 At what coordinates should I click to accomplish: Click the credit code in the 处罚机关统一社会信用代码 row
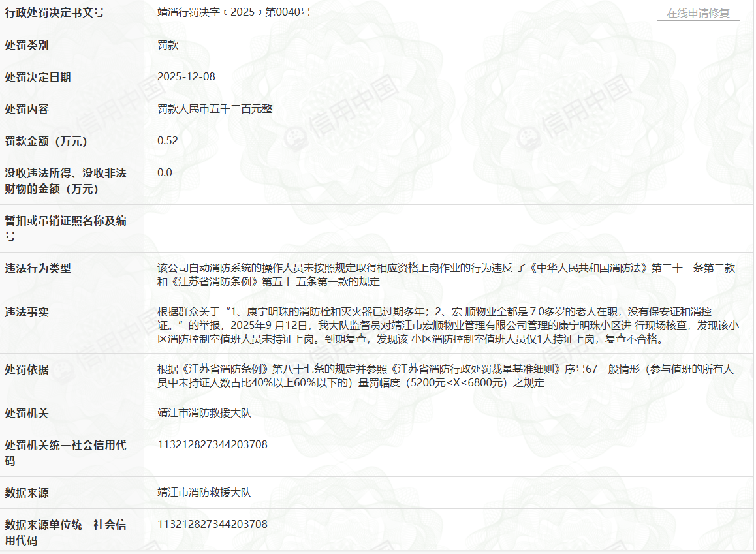(212, 445)
